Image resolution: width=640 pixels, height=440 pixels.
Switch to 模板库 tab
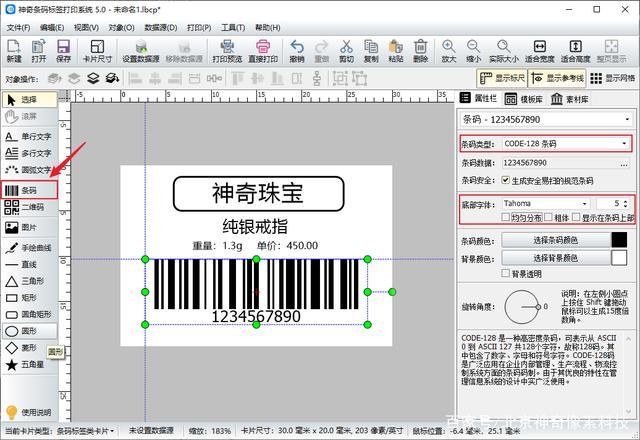click(x=524, y=99)
